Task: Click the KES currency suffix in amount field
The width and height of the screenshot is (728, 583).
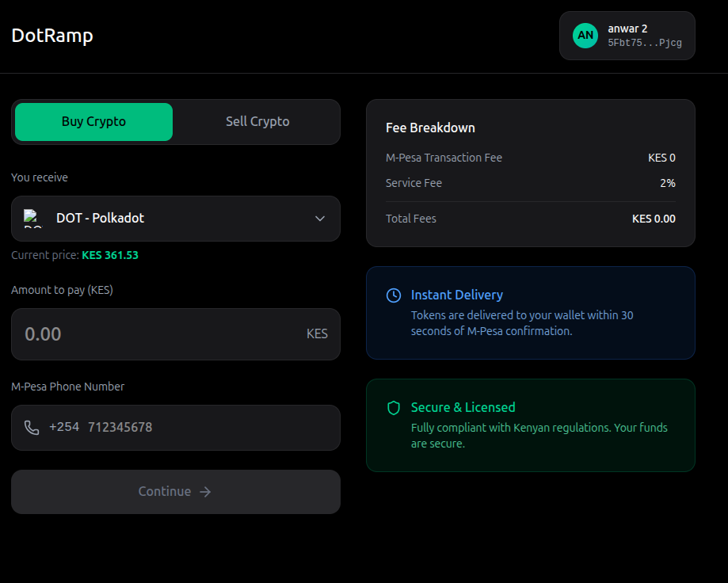Action: [x=317, y=333]
